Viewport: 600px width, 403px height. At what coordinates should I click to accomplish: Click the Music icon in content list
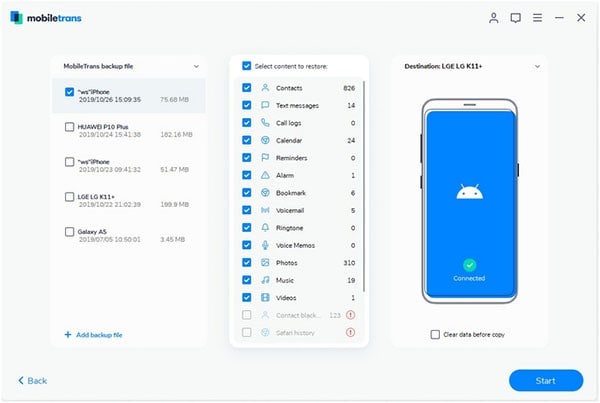click(265, 280)
